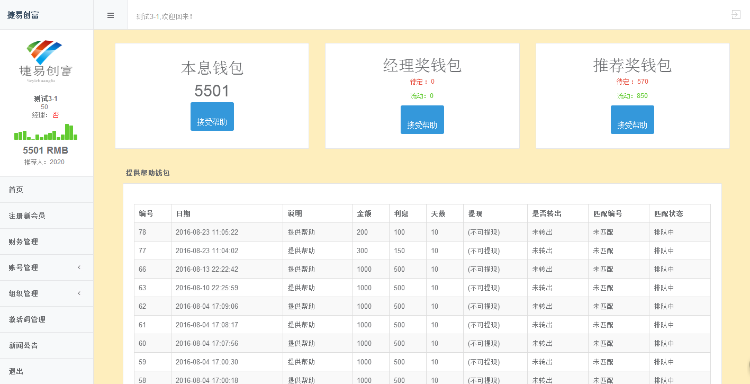Click the date 2016-08-23 11:05:22
The height and width of the screenshot is (384, 750).
[x=207, y=232]
